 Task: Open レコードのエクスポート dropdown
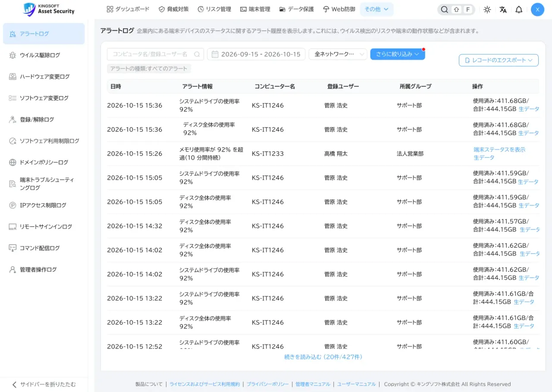click(x=499, y=60)
